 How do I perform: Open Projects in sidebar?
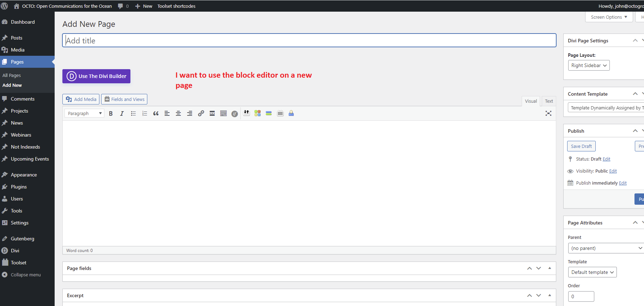[x=27, y=111]
